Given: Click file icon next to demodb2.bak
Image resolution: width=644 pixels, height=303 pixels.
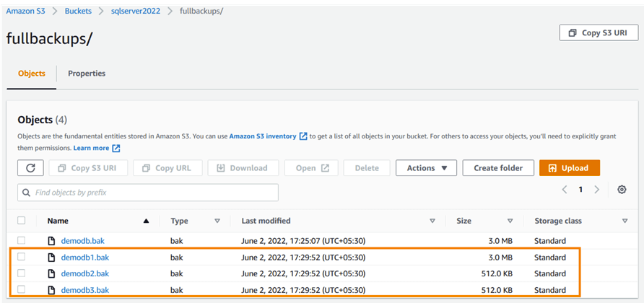Looking at the screenshot, I should (x=52, y=273).
